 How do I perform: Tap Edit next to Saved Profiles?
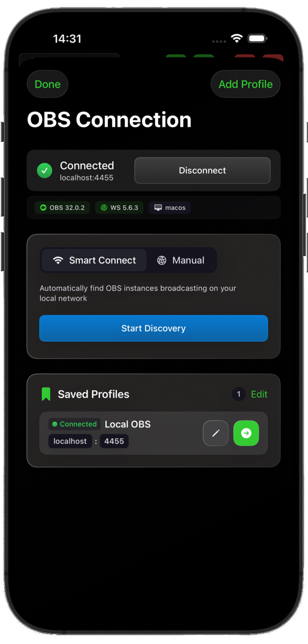[x=259, y=394]
